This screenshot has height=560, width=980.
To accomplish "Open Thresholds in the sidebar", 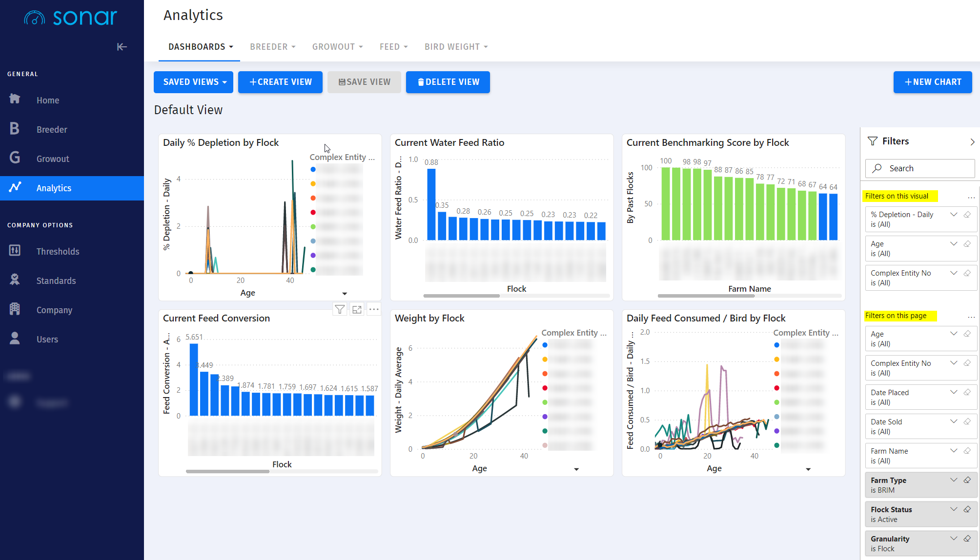I will [x=58, y=251].
